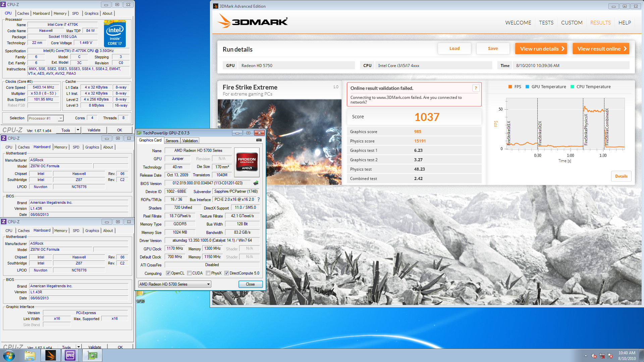Switch to the Validation tab in GPU-Z
Image resolution: width=644 pixels, height=362 pixels.
coord(190,141)
